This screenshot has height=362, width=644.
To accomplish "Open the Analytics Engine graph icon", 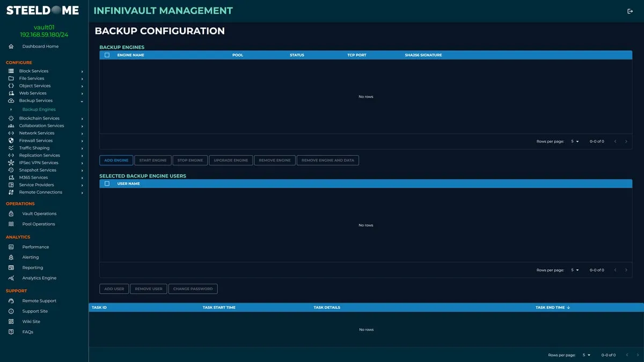I will pos(11,278).
